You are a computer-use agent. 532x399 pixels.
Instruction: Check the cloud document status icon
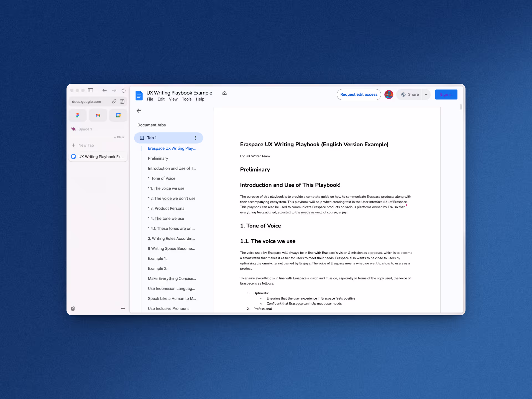click(x=224, y=93)
